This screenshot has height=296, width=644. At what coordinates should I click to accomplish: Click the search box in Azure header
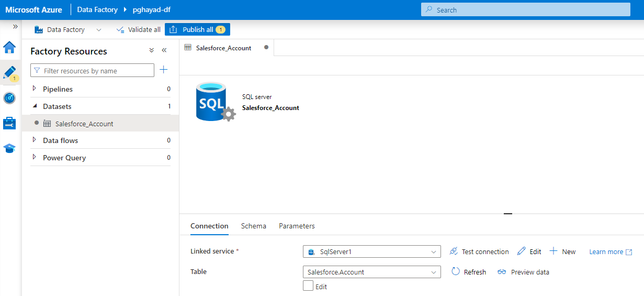click(526, 10)
